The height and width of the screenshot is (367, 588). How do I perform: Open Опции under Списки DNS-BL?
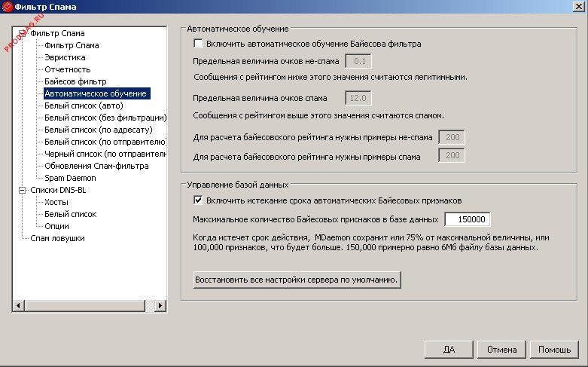(x=56, y=226)
